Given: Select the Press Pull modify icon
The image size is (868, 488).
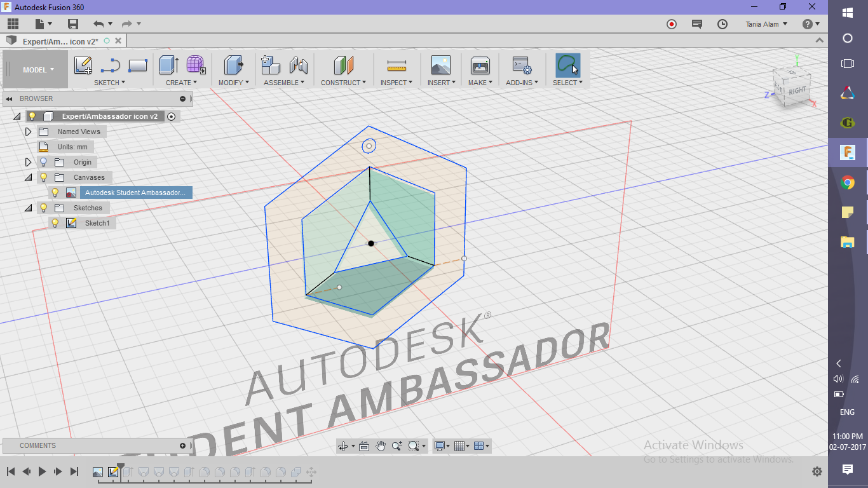Looking at the screenshot, I should coord(233,65).
